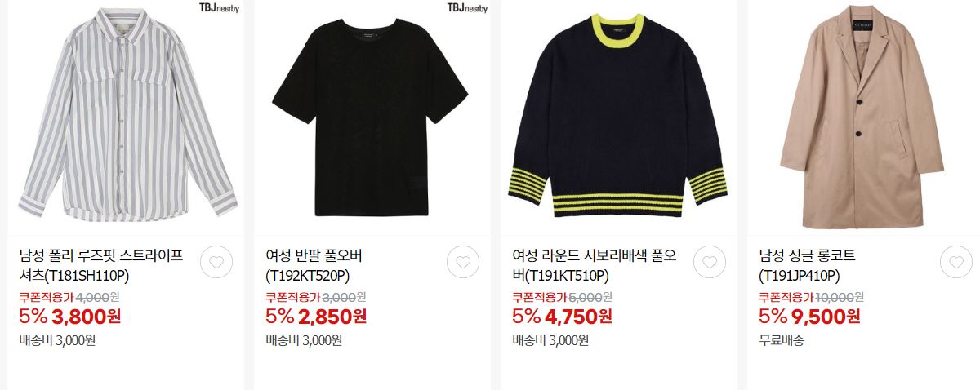Toggle wishlist heart for the striped shirt

point(216,262)
